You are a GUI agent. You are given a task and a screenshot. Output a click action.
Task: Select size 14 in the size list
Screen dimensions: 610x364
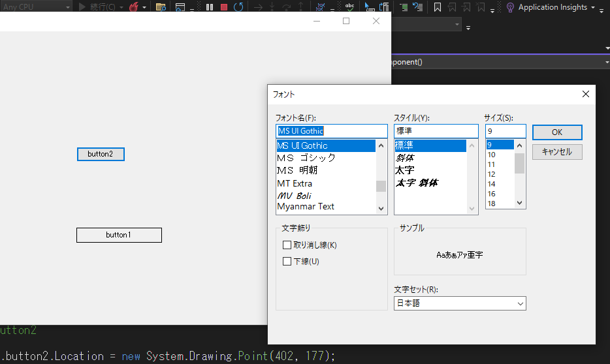492,184
